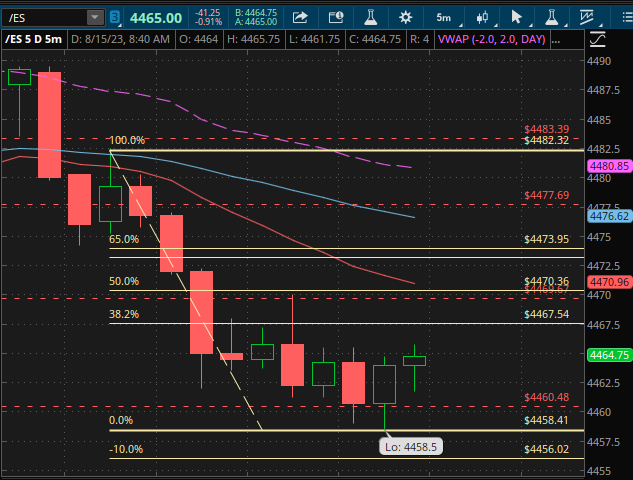Click the share chart icon
The image size is (633, 480).
pos(300,17)
